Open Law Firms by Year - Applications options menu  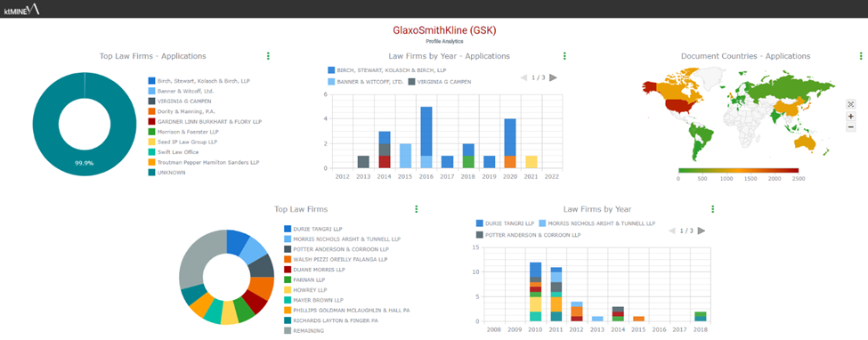pos(564,56)
